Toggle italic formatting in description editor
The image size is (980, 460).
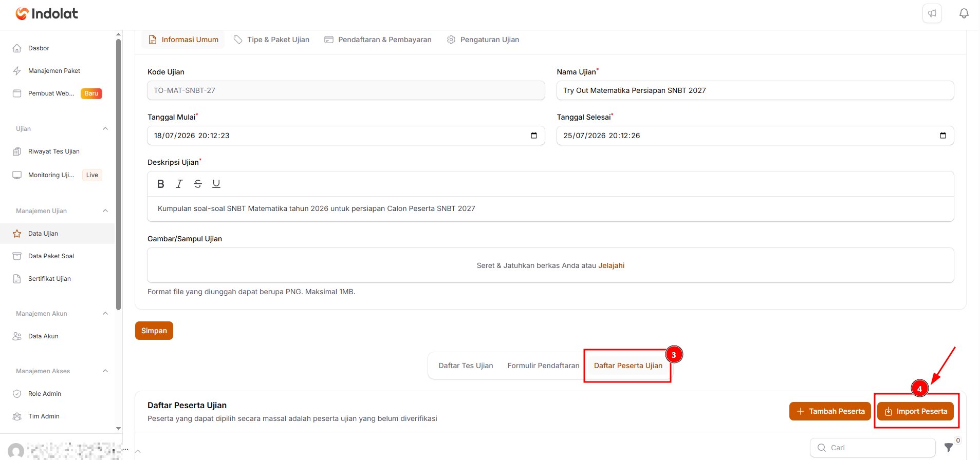[x=179, y=184]
